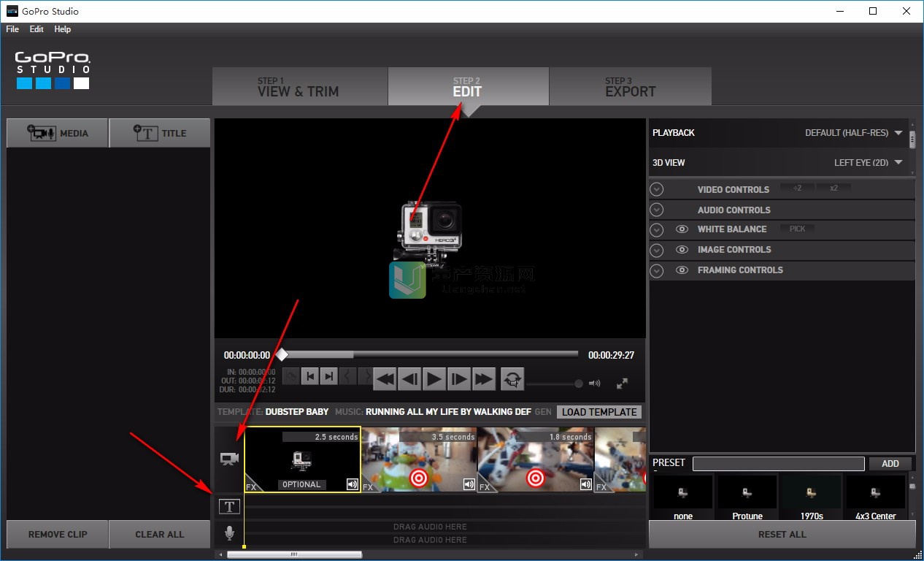Click FX corner of 3.5 seconds clip
This screenshot has width=924, height=561.
coord(368,486)
